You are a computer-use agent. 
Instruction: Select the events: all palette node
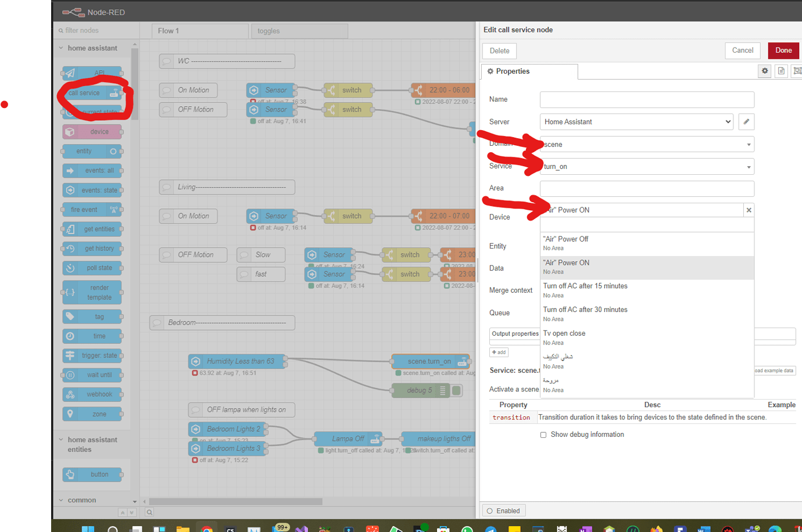coord(92,171)
